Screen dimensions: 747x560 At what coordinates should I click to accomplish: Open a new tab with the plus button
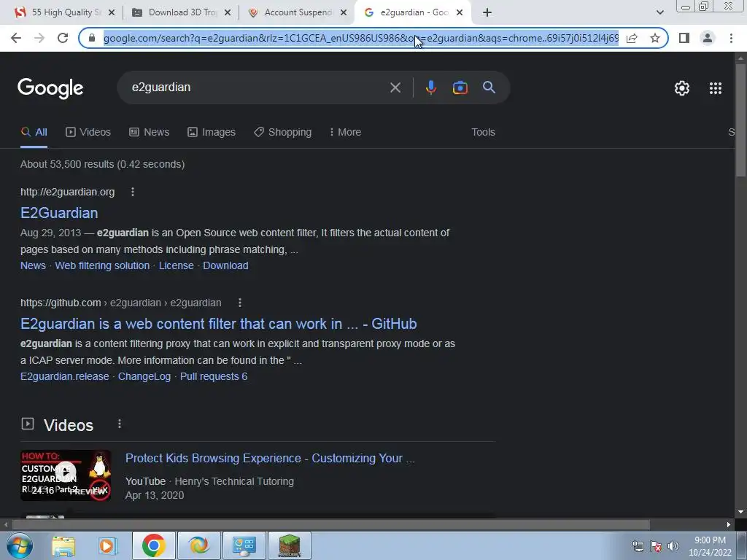point(487,12)
